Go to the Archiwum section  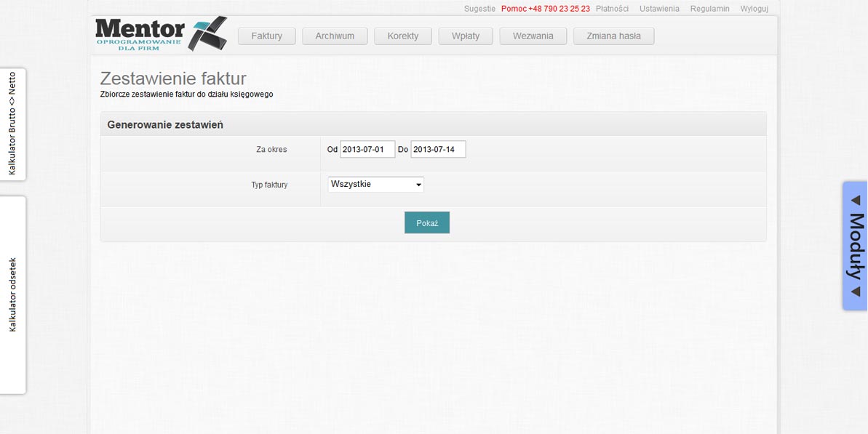pyautogui.click(x=335, y=36)
